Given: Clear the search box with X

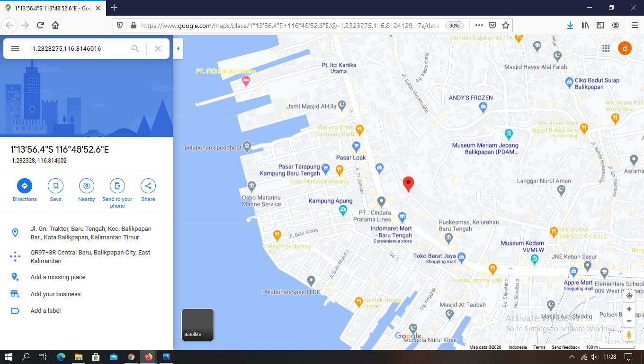Looking at the screenshot, I should (x=158, y=48).
